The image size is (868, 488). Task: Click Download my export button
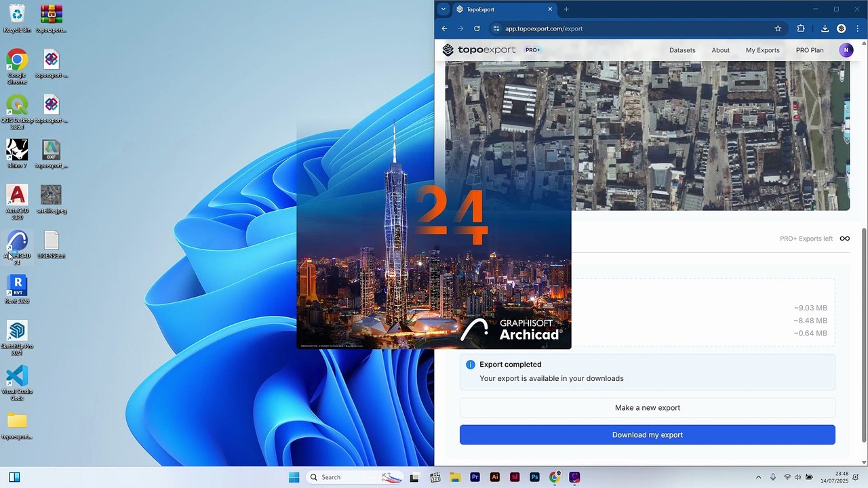click(x=648, y=434)
